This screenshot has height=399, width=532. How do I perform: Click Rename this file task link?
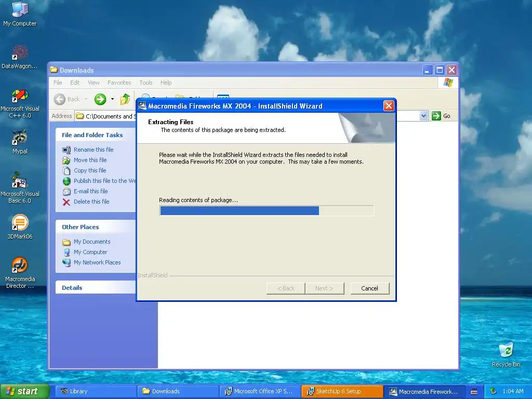pyautogui.click(x=94, y=150)
